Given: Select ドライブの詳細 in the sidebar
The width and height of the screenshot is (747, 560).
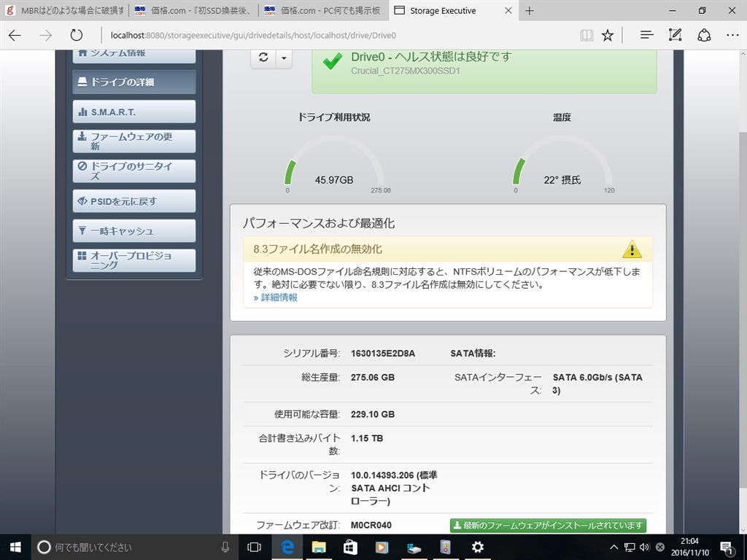Looking at the screenshot, I should point(134,82).
